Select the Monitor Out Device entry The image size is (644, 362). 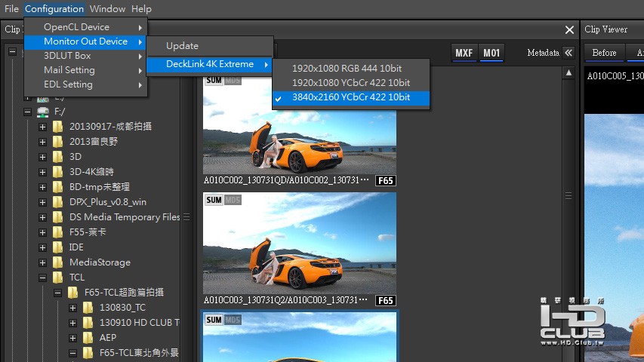click(x=85, y=41)
